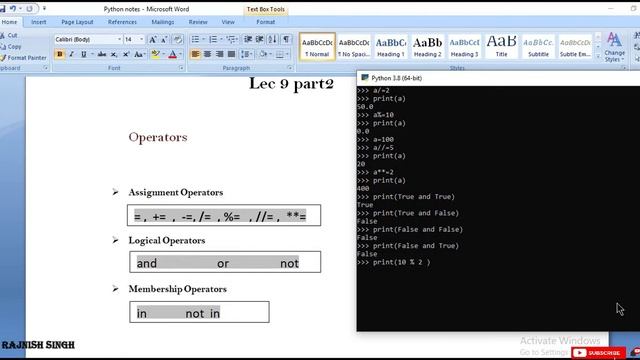Click the Grow Font icon
The width and height of the screenshot is (640, 360).
tap(152, 40)
